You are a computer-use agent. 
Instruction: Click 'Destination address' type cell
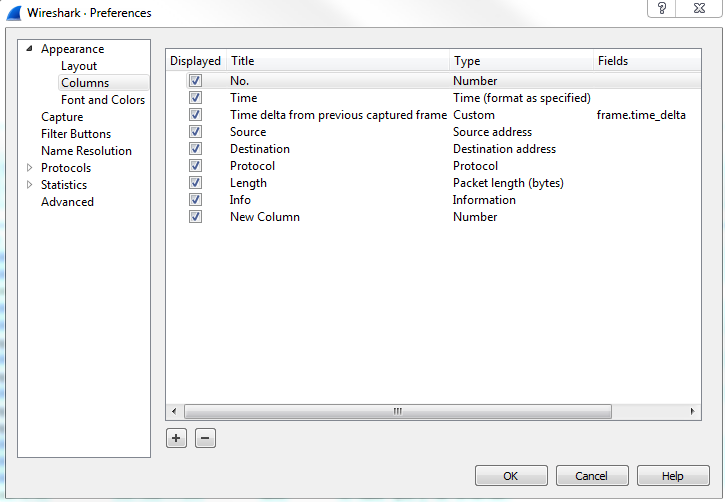(504, 149)
